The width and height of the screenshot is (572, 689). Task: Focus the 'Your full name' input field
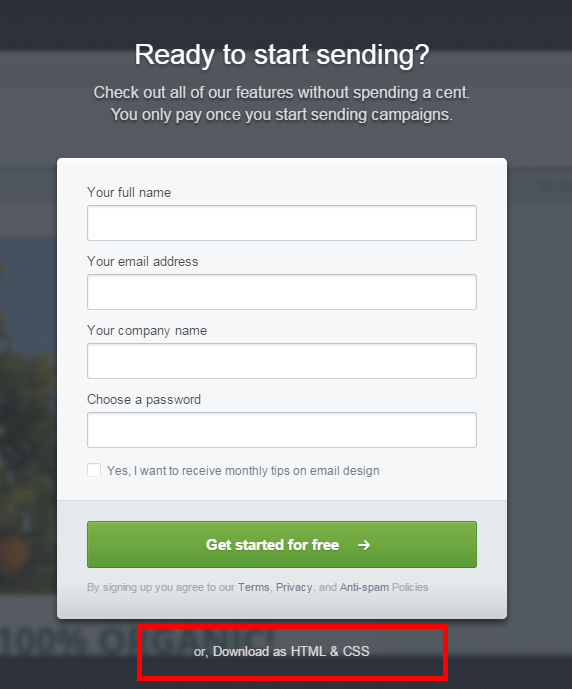click(282, 223)
